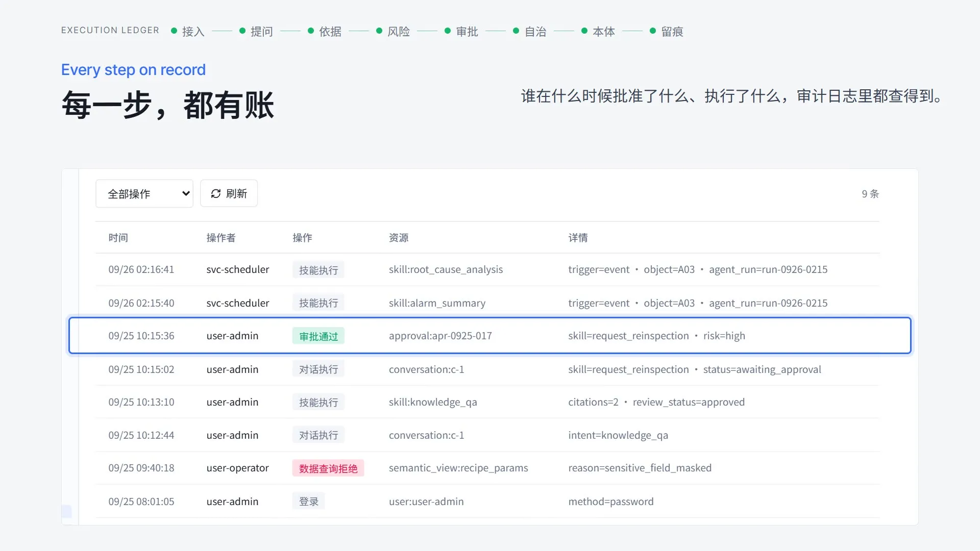The image size is (980, 551).
Task: Click 技能执行 tag in root_cause_analysis row
Action: (318, 270)
